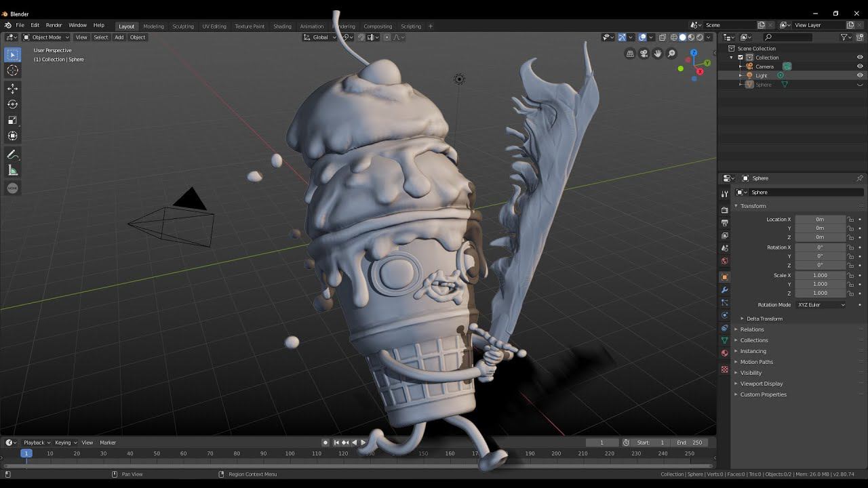Click the End frame field
The image size is (868, 488).
pyautogui.click(x=690, y=443)
